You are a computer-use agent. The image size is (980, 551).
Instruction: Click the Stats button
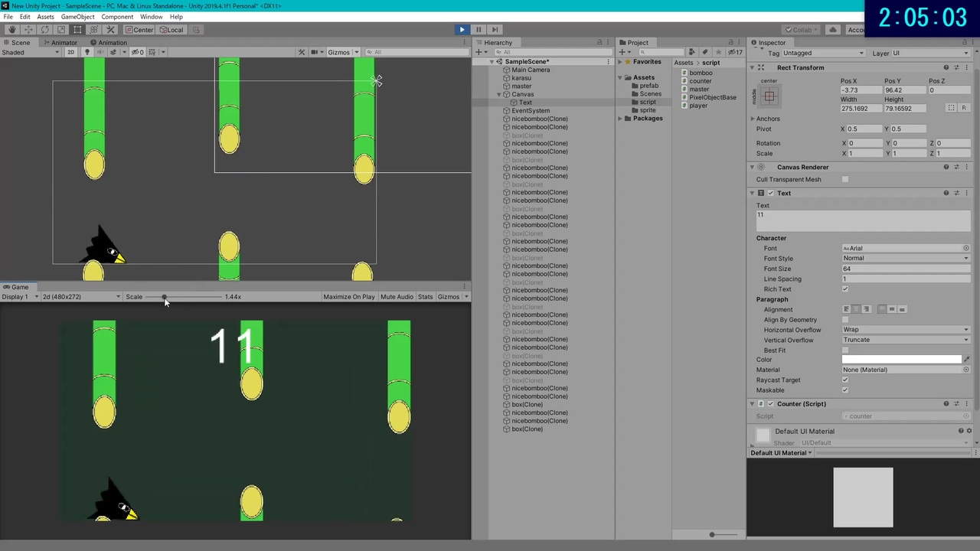425,297
